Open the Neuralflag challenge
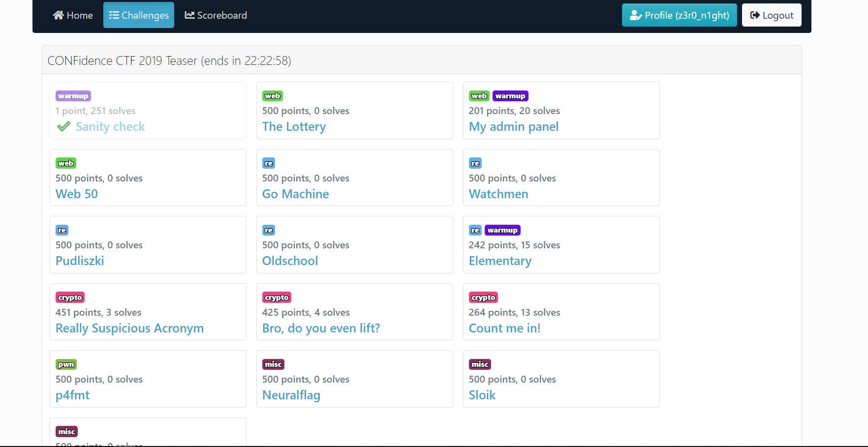 (291, 395)
